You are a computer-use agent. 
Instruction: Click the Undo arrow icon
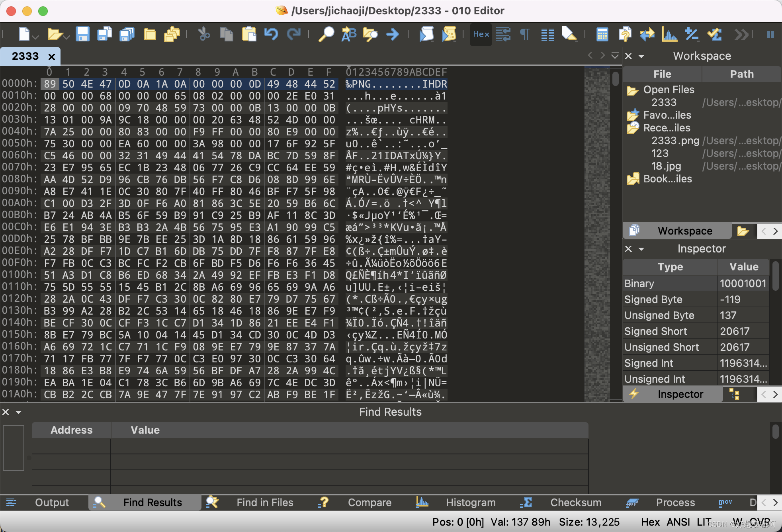coord(271,34)
